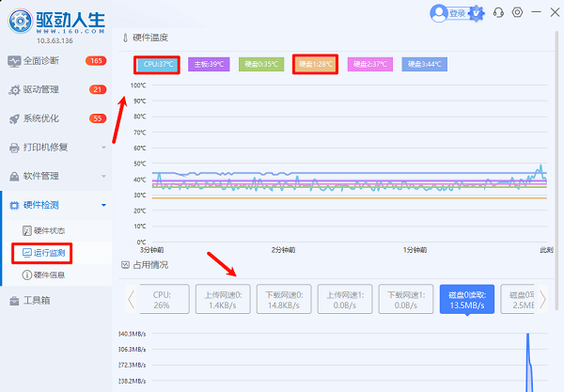Collapse the 硬件检测 section arrow

[103, 205]
